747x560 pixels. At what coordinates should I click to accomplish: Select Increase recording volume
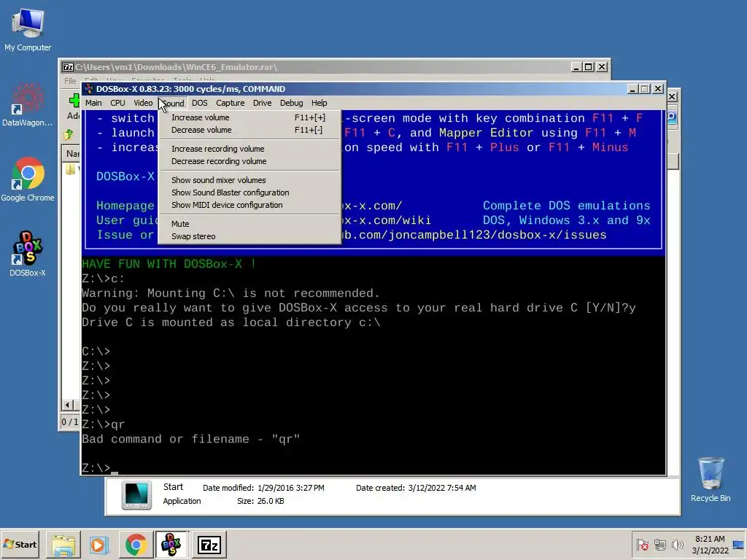point(249,149)
